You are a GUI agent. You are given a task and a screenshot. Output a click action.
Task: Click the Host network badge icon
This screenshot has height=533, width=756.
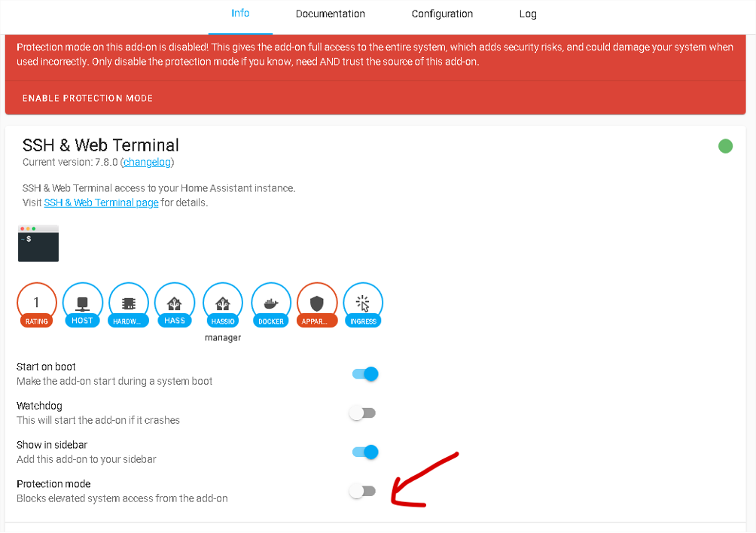pyautogui.click(x=82, y=306)
